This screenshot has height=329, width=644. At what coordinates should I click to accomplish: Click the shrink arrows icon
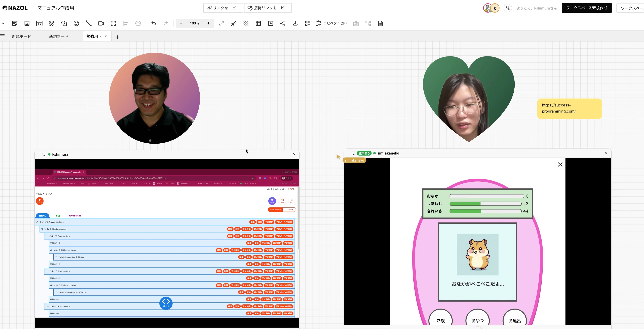pos(234,23)
